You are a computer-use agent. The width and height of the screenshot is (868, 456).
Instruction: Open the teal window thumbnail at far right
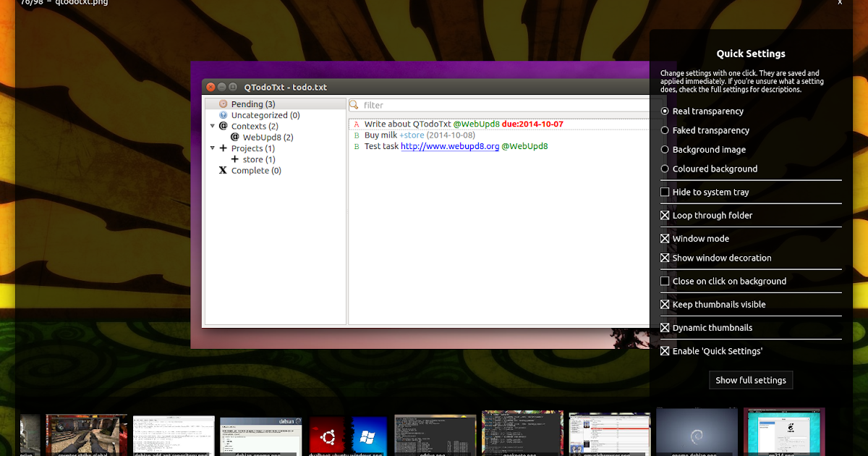784,432
